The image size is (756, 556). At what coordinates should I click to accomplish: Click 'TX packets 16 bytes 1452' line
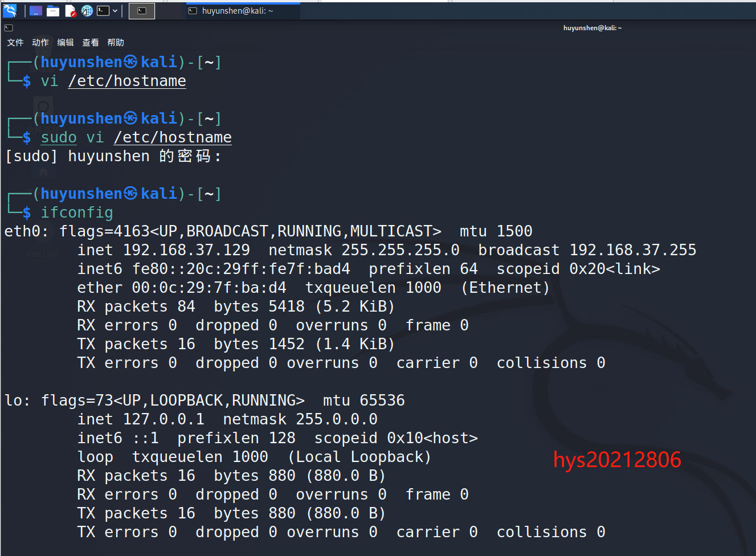tap(236, 344)
